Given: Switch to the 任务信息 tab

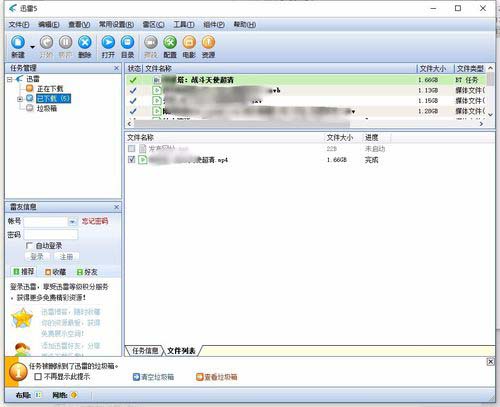Looking at the screenshot, I should 145,351.
